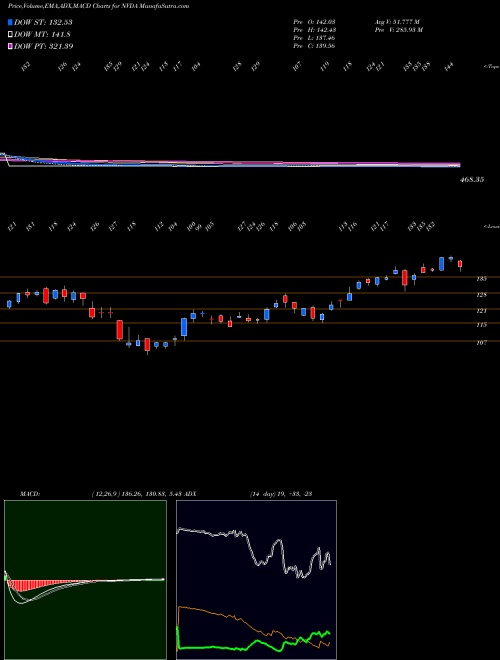Click the 121 price level label

[x=481, y=311]
